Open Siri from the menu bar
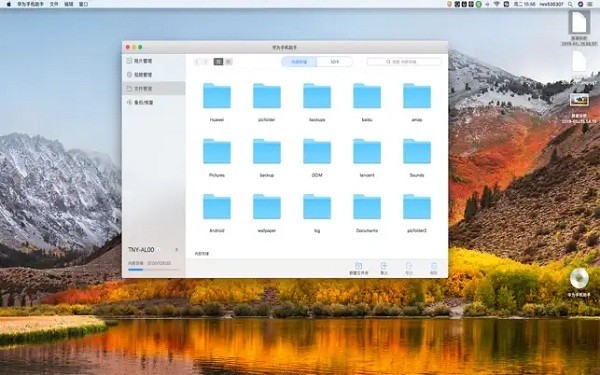 tap(580, 4)
